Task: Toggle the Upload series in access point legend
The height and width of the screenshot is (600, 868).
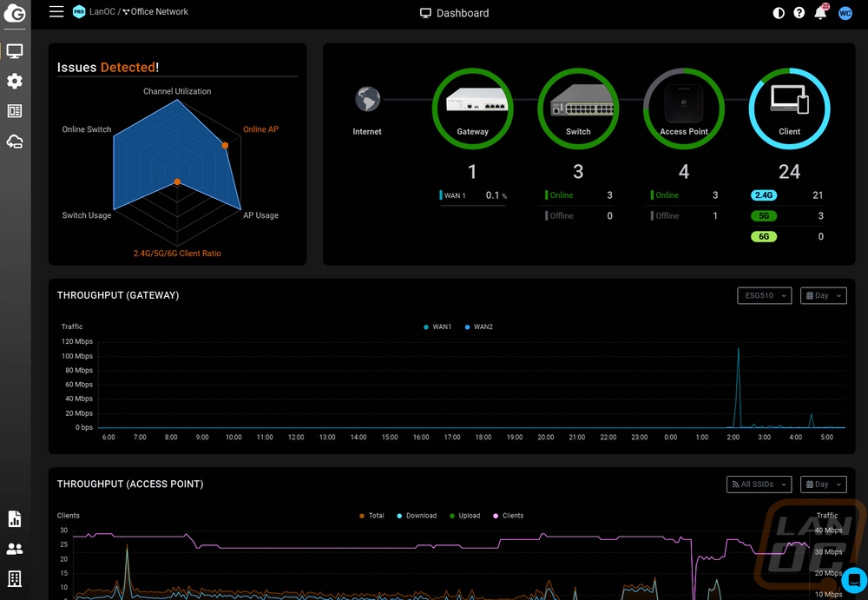Action: point(465,516)
